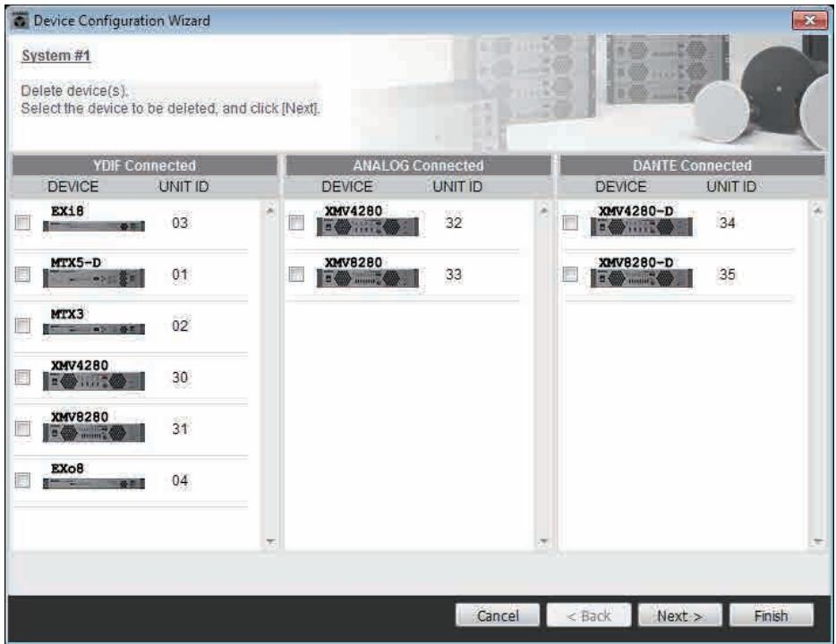Click the YDIF Connected column header
The width and height of the screenshot is (836, 644).
click(144, 165)
